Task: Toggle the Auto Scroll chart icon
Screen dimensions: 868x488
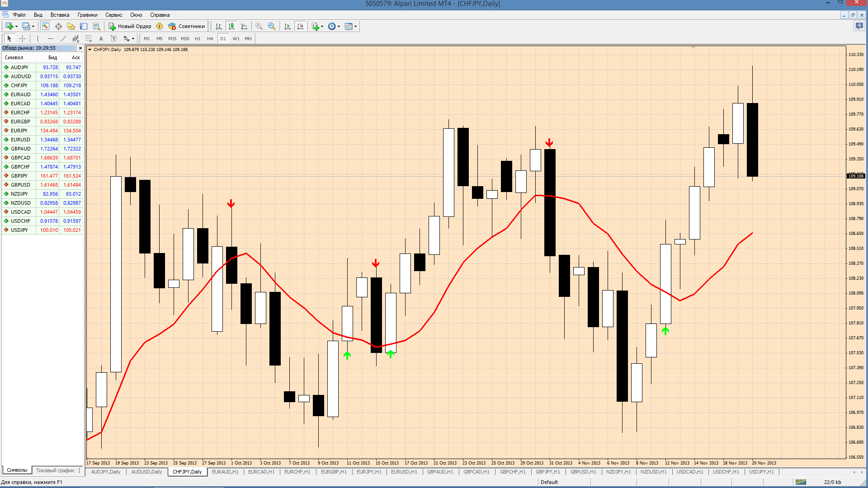Action: (287, 26)
